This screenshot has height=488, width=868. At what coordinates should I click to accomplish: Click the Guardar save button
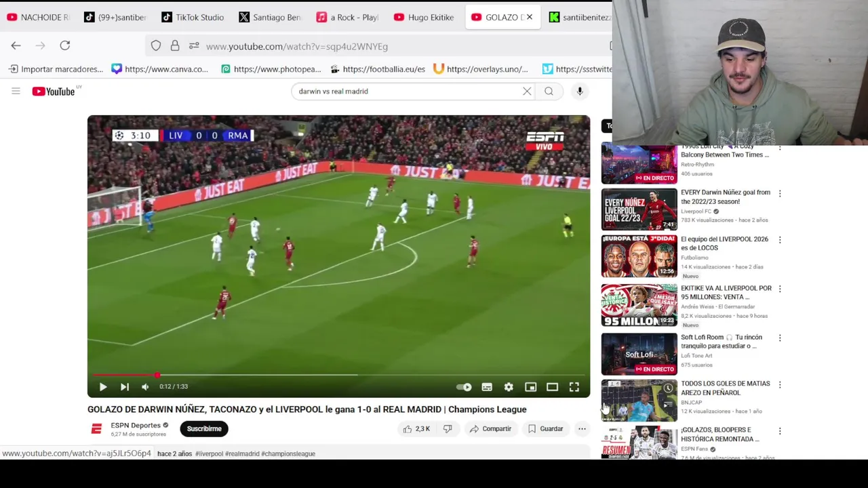pos(546,428)
